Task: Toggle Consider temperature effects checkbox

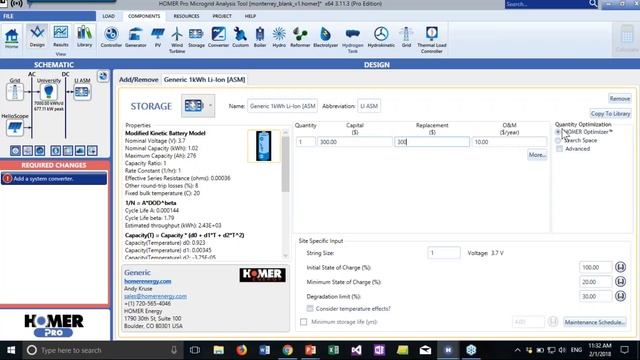Action: coord(310,309)
